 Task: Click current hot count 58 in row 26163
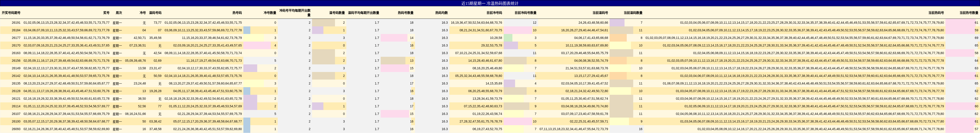click(x=976, y=53)
